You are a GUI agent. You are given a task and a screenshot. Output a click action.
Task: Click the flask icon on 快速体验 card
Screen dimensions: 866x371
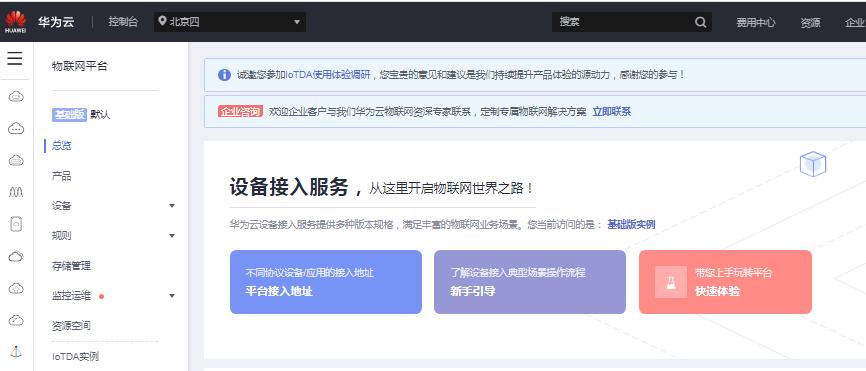pyautogui.click(x=670, y=282)
